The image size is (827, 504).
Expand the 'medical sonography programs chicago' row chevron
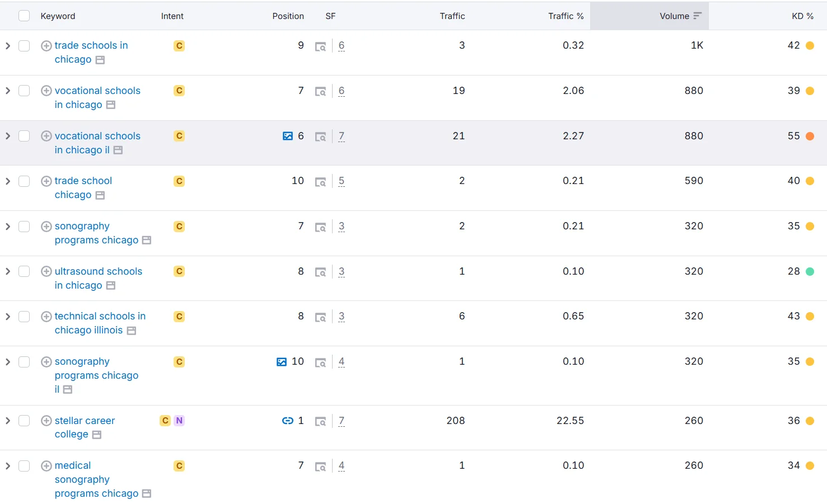pos(8,466)
